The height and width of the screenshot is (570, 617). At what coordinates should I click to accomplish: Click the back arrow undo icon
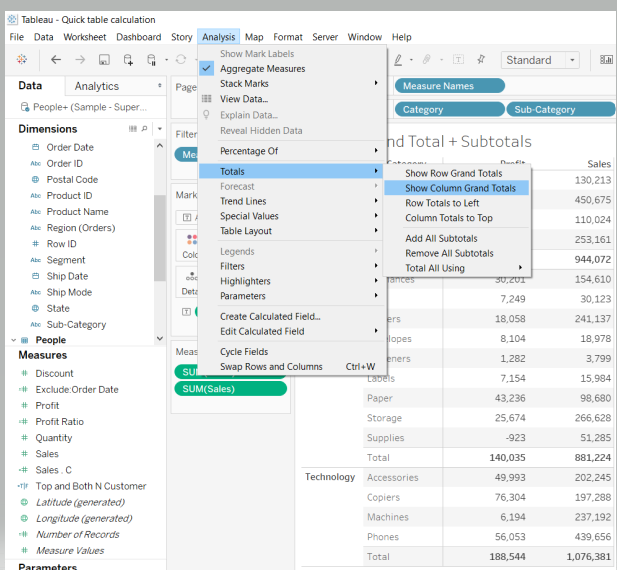56,60
